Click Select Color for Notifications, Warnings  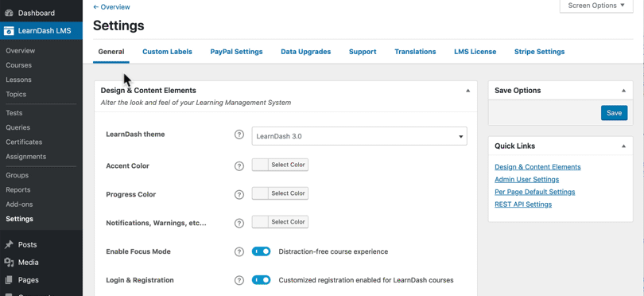288,222
